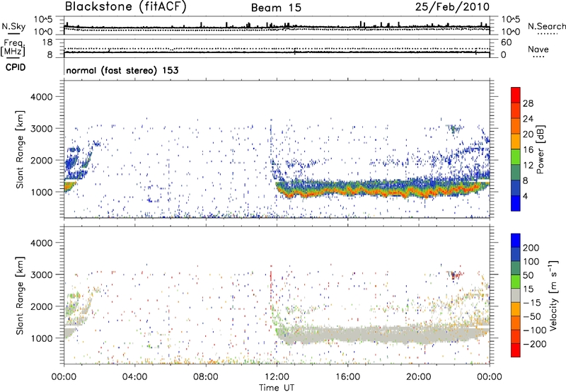Click the blue top segment of Velocity bar
This screenshot has width=566, height=392.
click(516, 241)
